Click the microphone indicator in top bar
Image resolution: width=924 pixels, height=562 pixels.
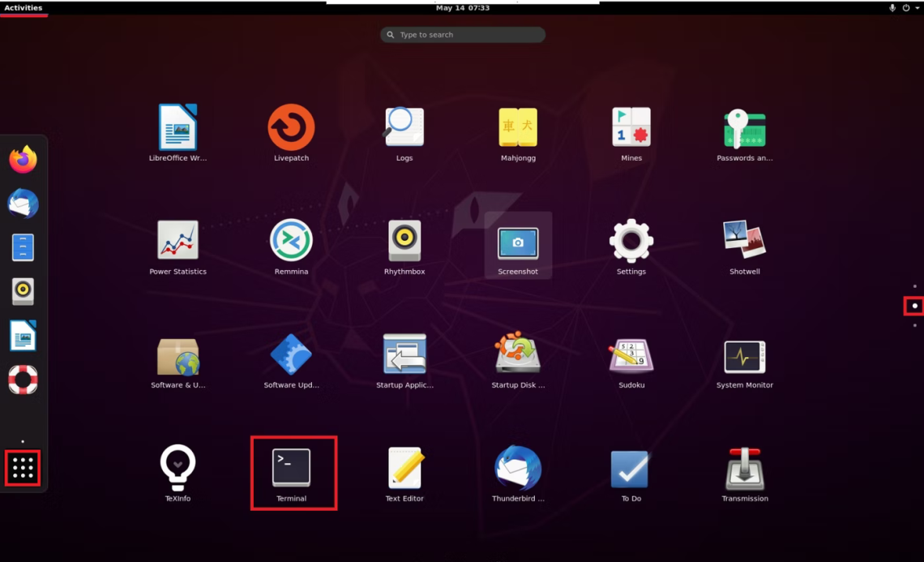tap(892, 7)
